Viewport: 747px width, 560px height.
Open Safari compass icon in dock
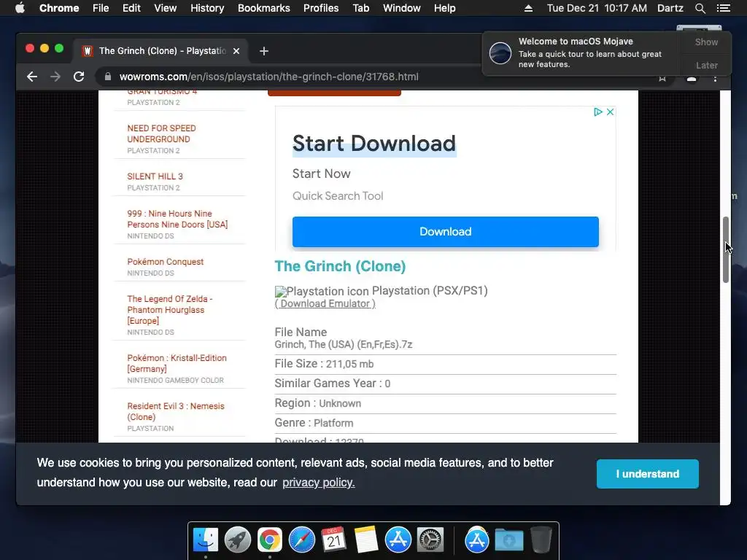[x=301, y=540]
